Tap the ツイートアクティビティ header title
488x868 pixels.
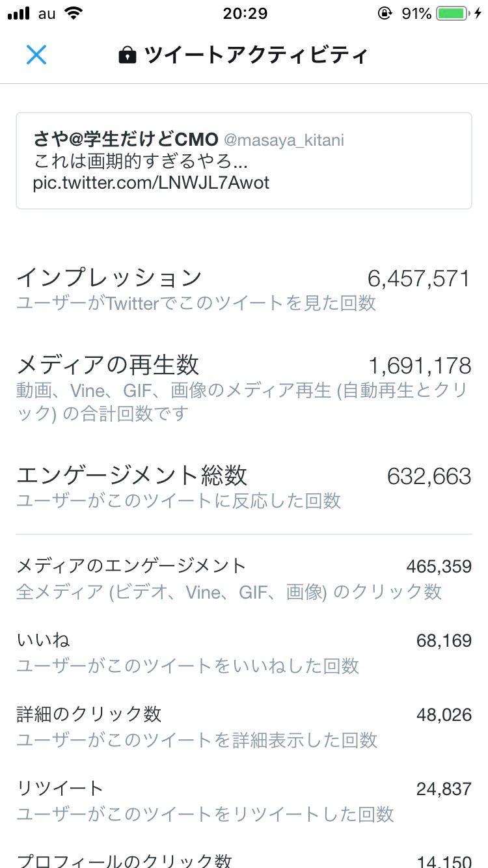pos(256,55)
